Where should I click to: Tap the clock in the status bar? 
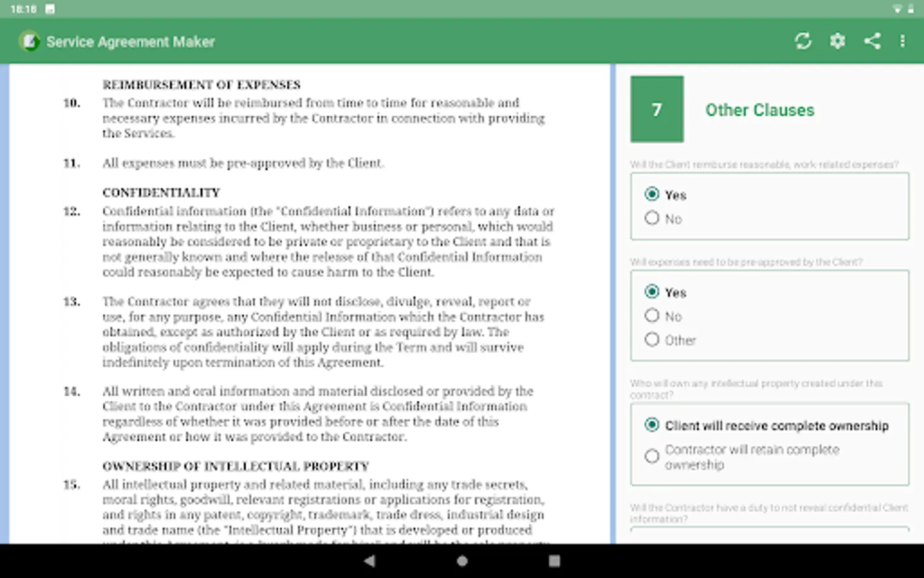24,9
